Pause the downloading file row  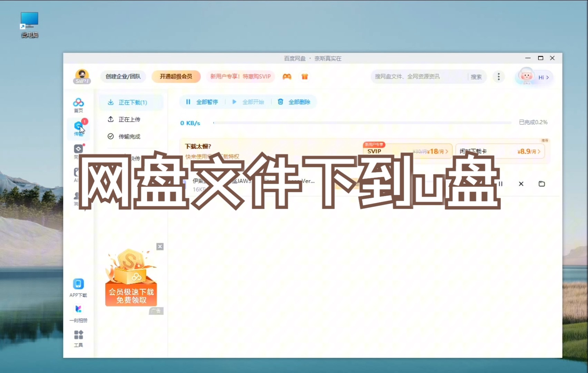click(501, 184)
